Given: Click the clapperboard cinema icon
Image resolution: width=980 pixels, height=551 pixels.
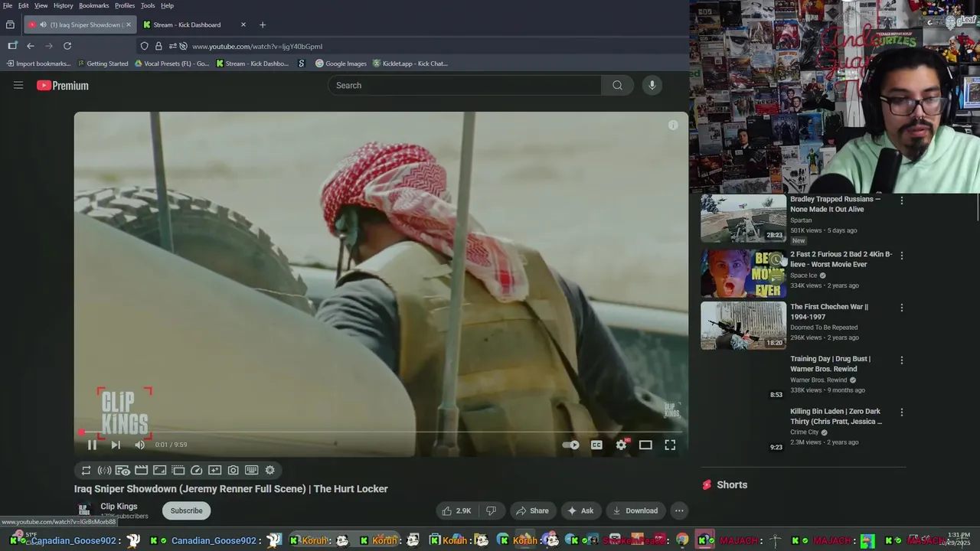Looking at the screenshot, I should pyautogui.click(x=141, y=470).
